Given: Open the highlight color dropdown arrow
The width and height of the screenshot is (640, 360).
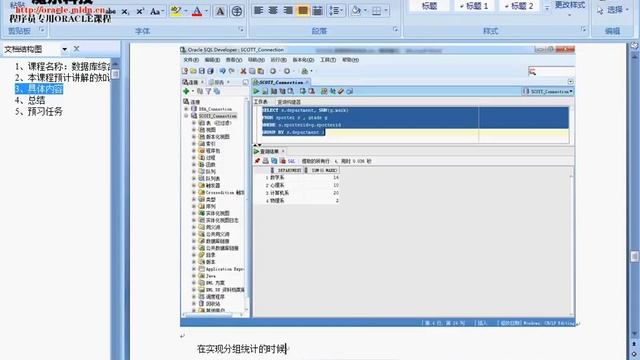Looking at the screenshot, I should point(185,11).
